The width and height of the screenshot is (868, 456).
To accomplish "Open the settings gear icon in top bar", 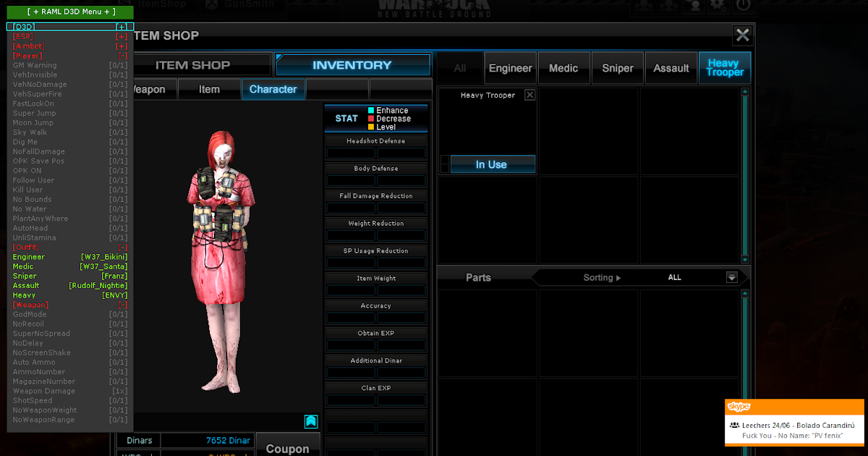I will (718, 5).
